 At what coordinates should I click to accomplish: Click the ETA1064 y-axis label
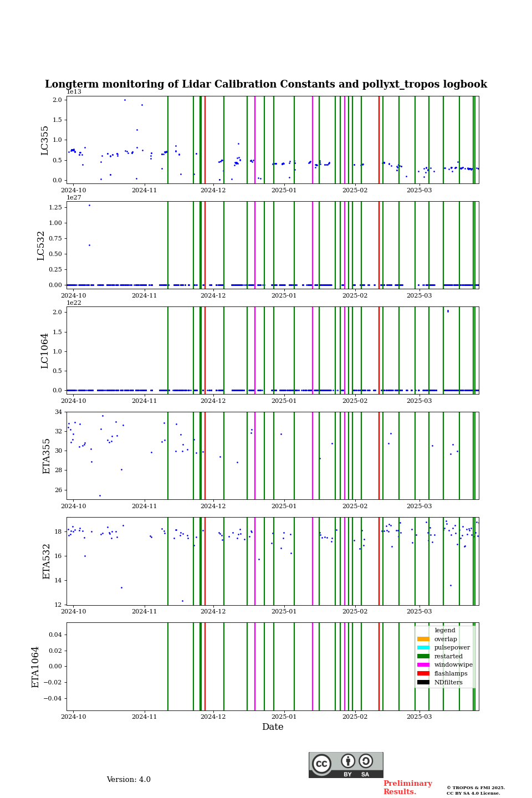pos(35,667)
